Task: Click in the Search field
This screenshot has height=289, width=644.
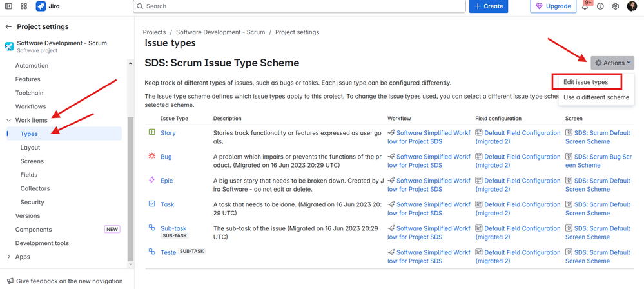Action: 299,6
